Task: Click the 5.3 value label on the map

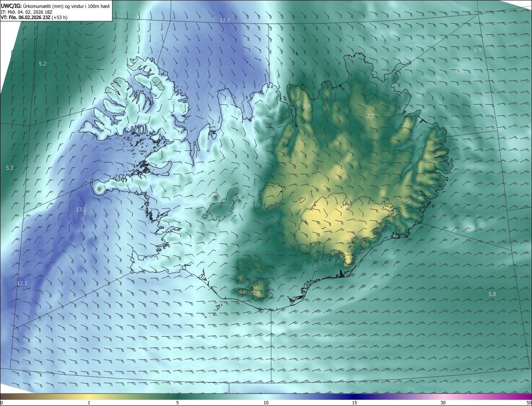Action: pos(10,168)
